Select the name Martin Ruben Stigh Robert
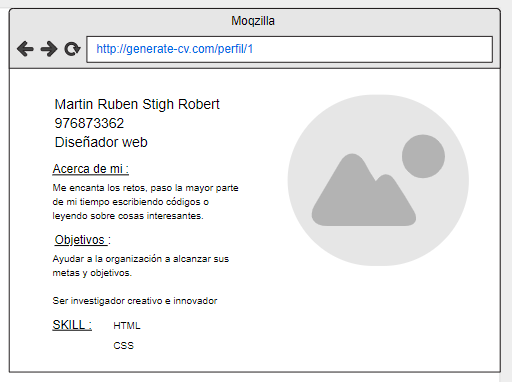The width and height of the screenshot is (512, 382). coord(137,104)
